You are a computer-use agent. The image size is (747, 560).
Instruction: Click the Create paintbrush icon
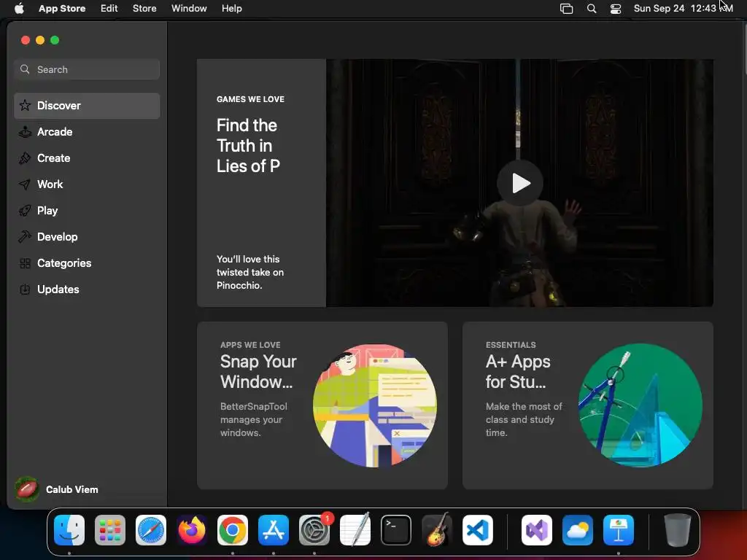(x=25, y=158)
